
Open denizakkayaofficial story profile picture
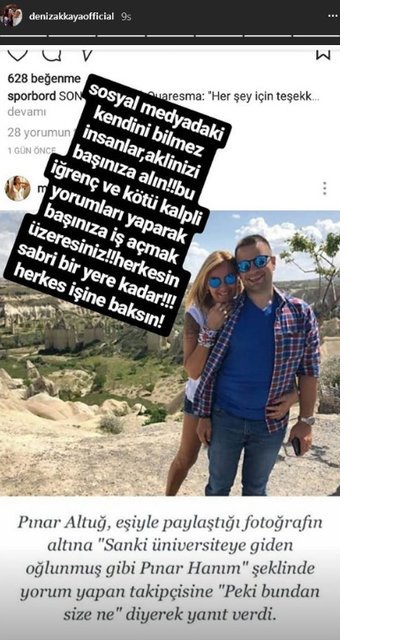(11, 16)
